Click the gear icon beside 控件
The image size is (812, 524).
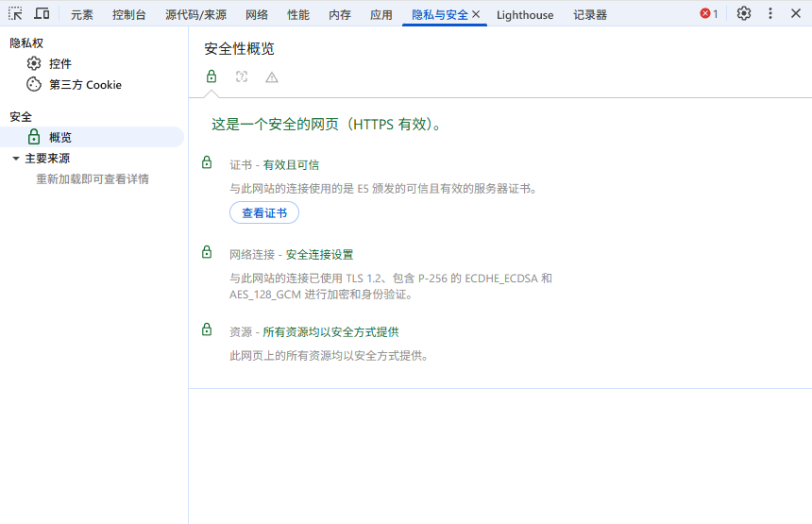point(34,63)
